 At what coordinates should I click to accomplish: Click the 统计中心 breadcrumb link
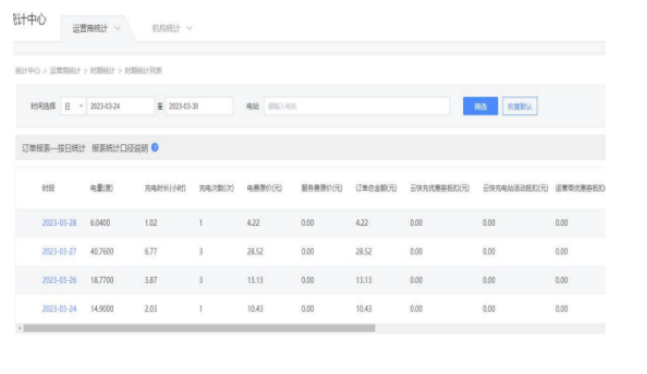tap(27, 71)
